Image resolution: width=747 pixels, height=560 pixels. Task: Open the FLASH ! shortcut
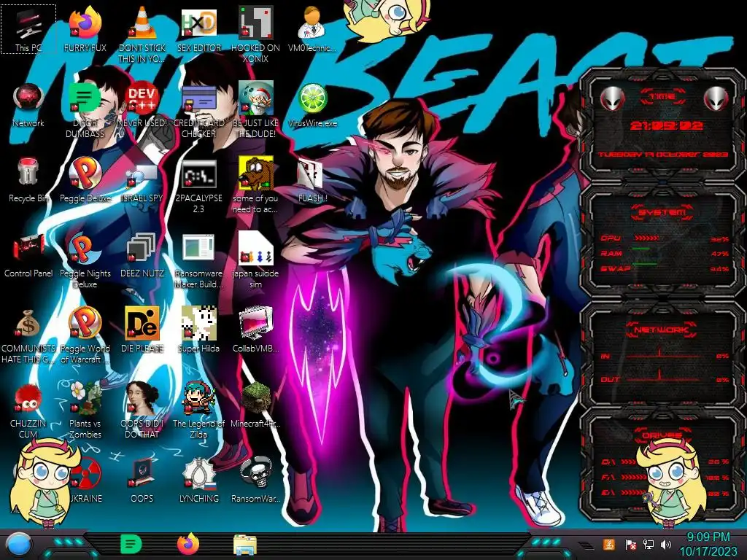[312, 180]
